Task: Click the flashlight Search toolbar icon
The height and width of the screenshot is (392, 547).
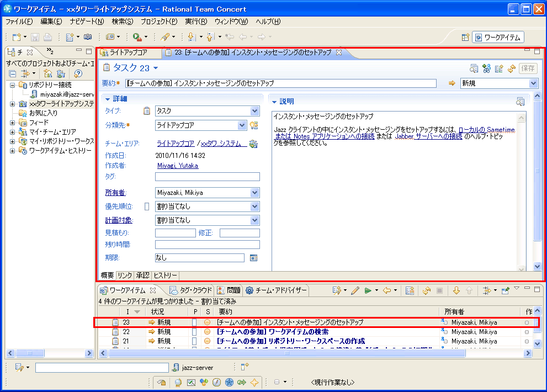Action: tap(165, 36)
